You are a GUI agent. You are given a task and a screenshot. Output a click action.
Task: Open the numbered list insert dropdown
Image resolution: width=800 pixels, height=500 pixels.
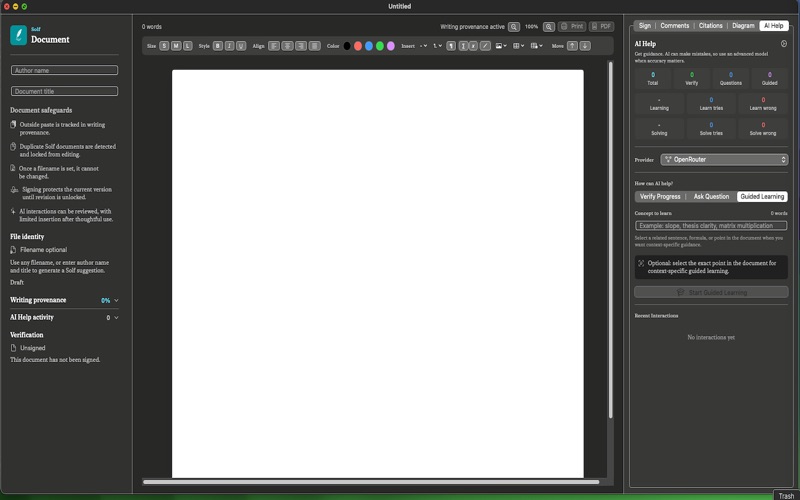point(437,46)
